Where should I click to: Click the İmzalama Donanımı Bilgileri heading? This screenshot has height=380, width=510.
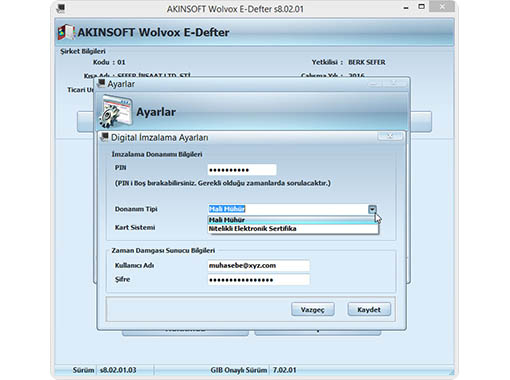pyautogui.click(x=157, y=154)
